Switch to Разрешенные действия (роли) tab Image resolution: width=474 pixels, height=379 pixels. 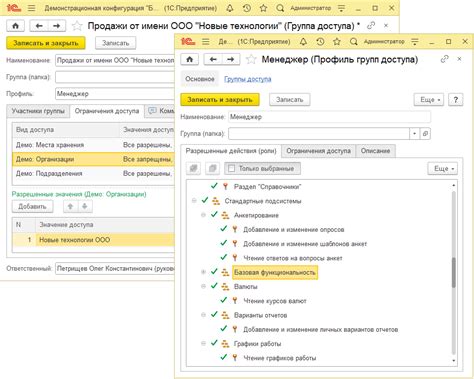tap(231, 151)
